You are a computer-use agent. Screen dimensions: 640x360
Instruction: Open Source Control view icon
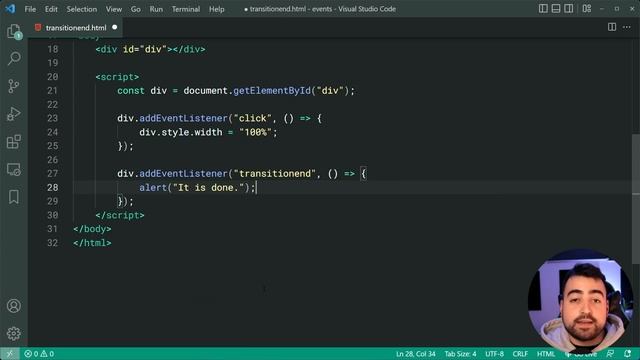14,86
